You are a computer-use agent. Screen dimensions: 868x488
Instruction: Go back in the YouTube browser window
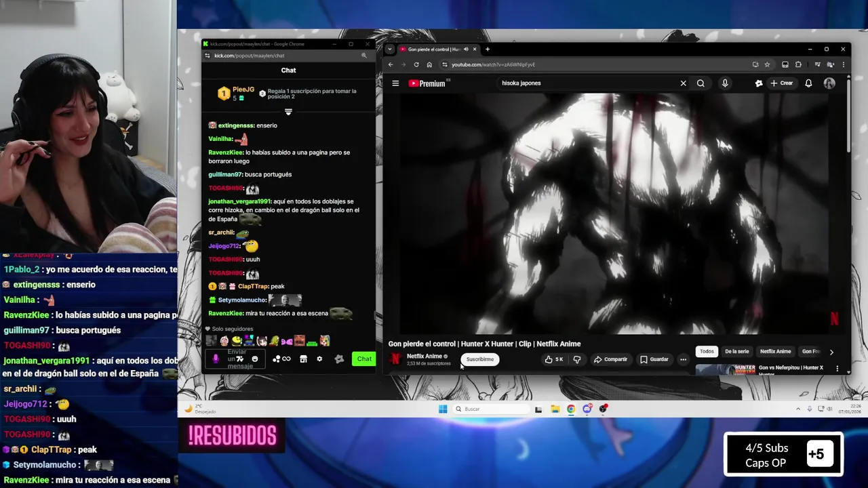(391, 64)
